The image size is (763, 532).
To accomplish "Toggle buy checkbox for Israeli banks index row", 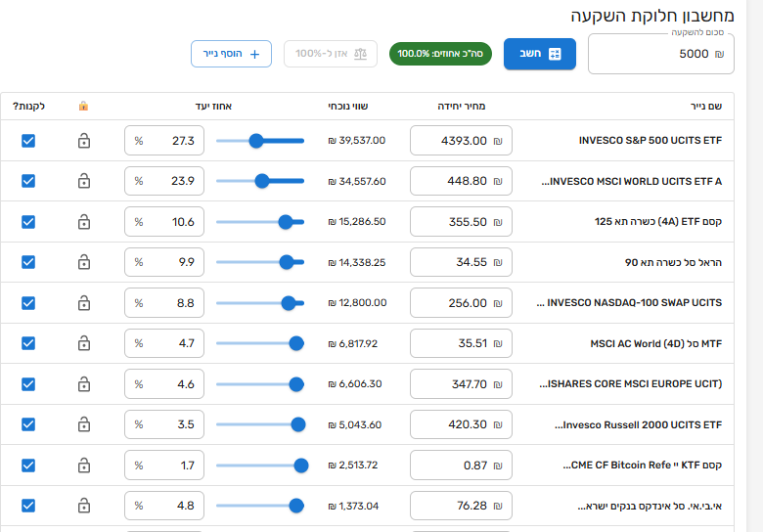I will tap(27, 506).
